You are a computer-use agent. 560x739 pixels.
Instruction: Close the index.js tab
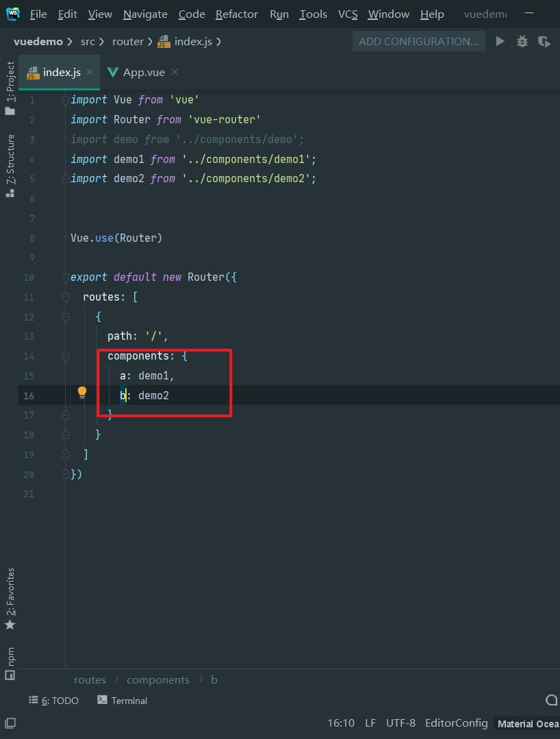click(90, 72)
